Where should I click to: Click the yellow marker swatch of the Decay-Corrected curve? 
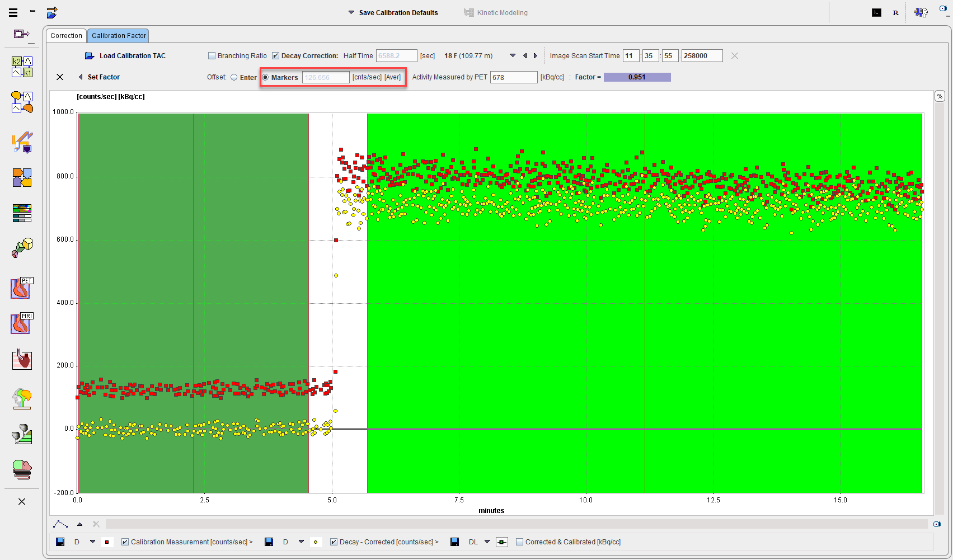[316, 542]
